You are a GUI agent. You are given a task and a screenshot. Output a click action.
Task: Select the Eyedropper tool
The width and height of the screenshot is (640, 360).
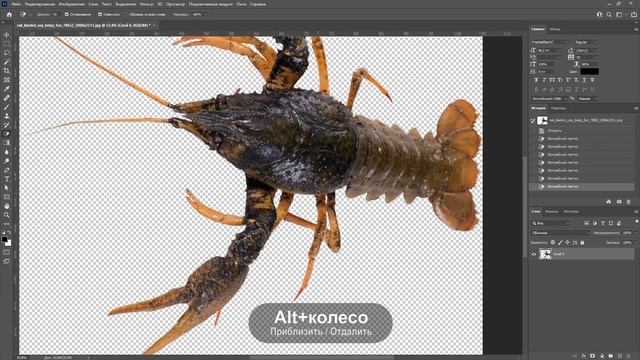[7, 89]
